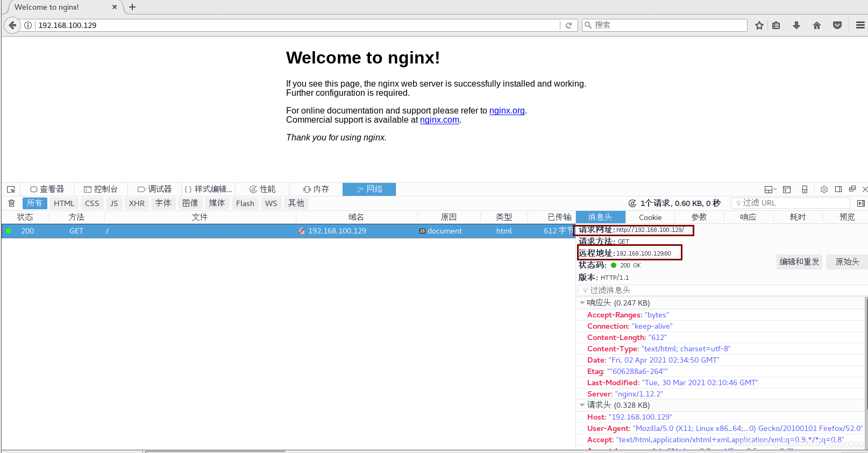Viewport: 868px width, 453px height.
Task: Go back with the browser back arrow
Action: pos(12,25)
